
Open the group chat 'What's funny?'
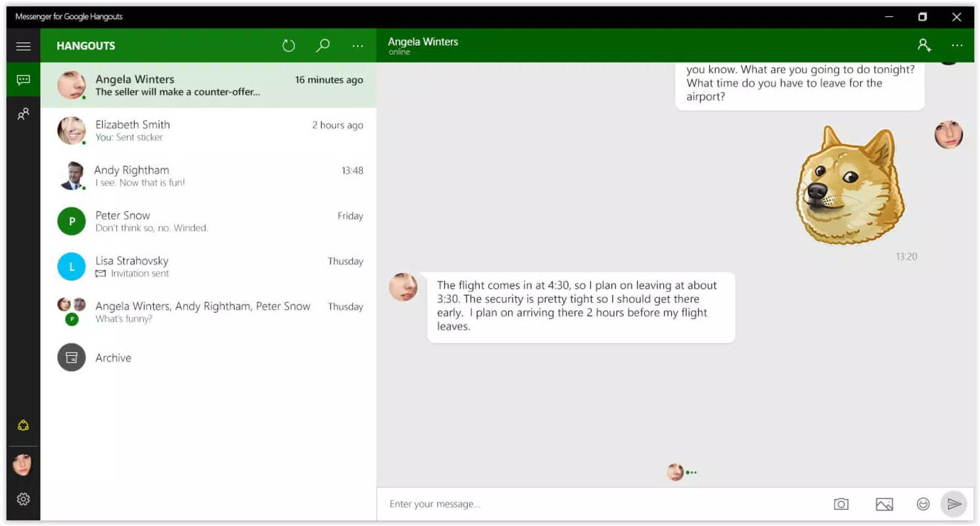pos(208,312)
